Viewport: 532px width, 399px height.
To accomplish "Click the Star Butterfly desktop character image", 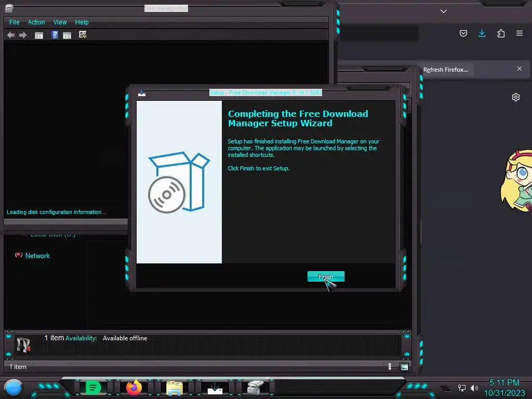I will coord(516,181).
